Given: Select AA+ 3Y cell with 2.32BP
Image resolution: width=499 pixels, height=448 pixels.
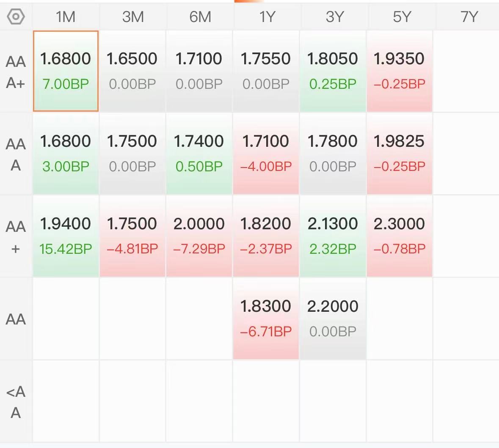Looking at the screenshot, I should 333,236.
